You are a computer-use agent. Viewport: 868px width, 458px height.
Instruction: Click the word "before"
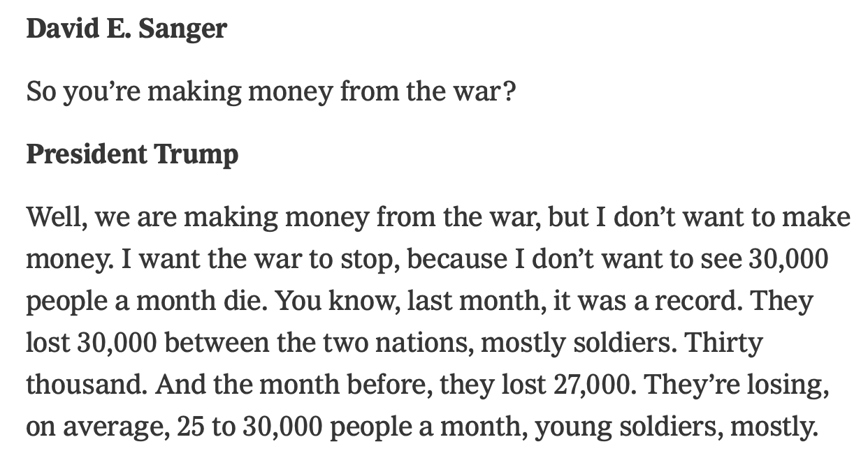coord(393,385)
